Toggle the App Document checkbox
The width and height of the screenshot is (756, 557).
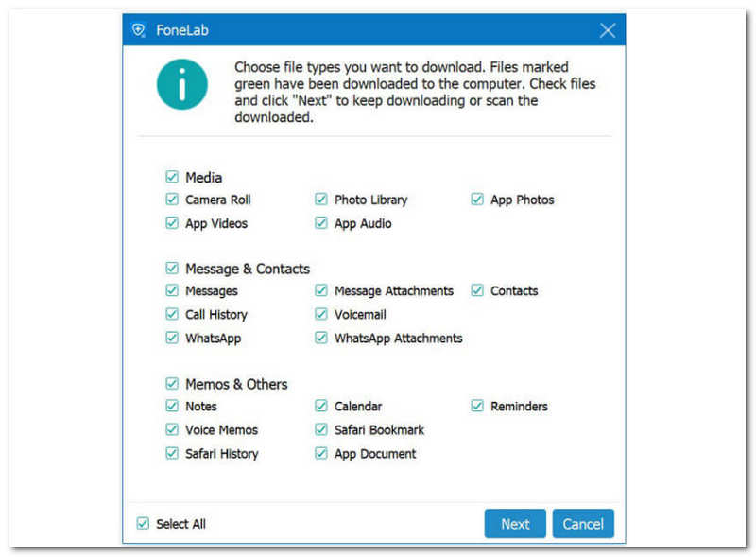click(321, 453)
